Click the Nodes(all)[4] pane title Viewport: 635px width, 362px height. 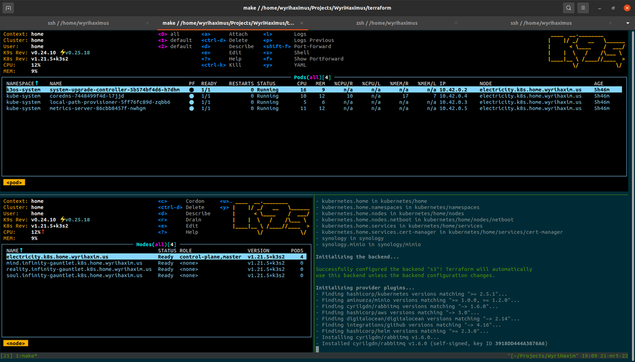(x=156, y=244)
